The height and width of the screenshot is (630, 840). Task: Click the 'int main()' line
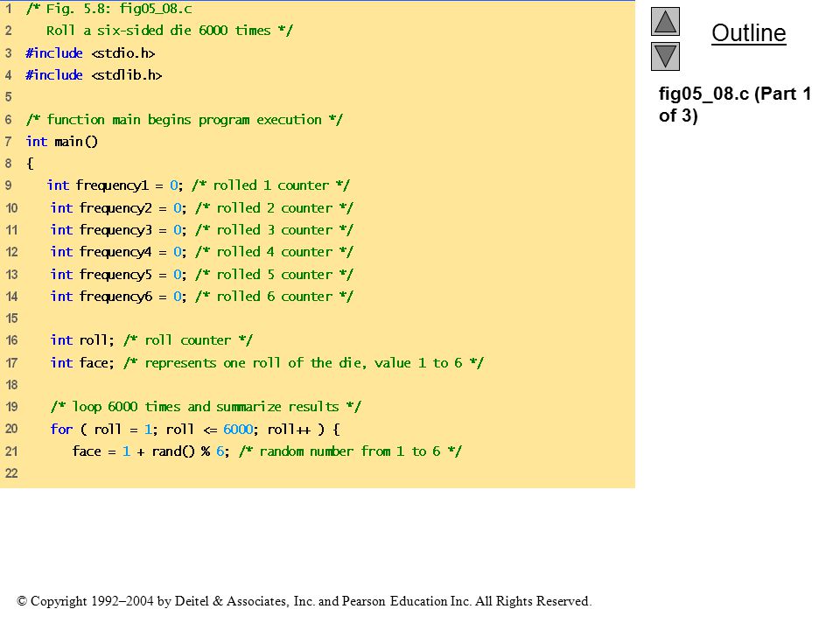pyautogui.click(x=61, y=142)
